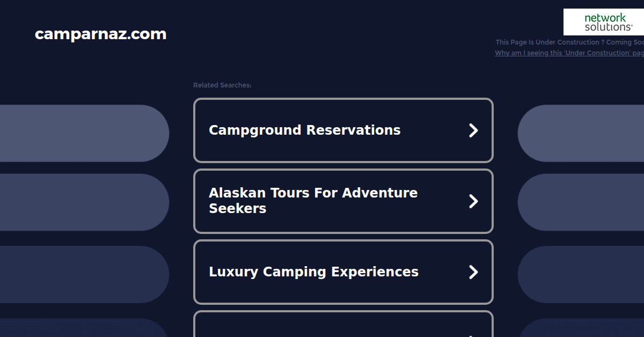Select Alaskan Tours For Adventure Seekers text
The width and height of the screenshot is (644, 337).
click(x=313, y=201)
